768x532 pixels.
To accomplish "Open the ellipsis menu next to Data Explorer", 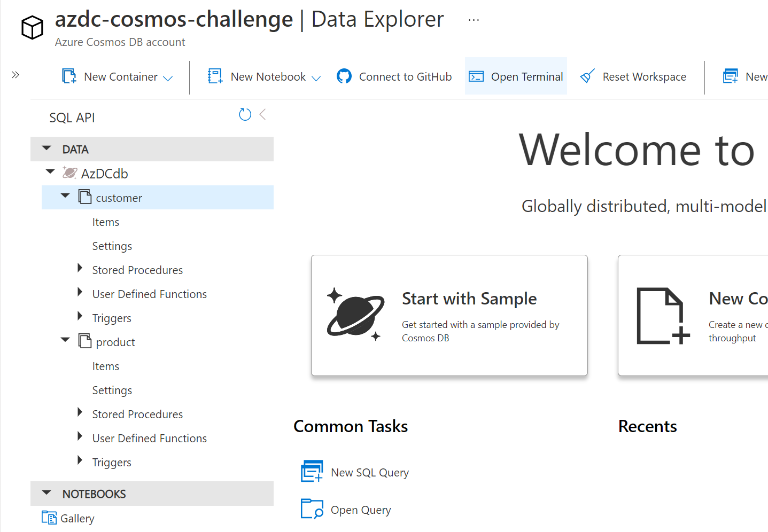I will pos(473,18).
